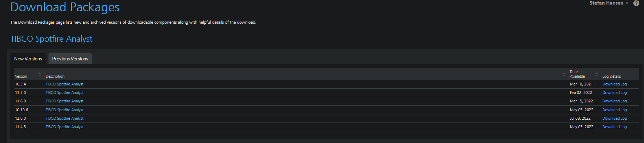Click Download Log for Jul 08, 2022
This screenshot has width=644, height=143.
pos(615,118)
